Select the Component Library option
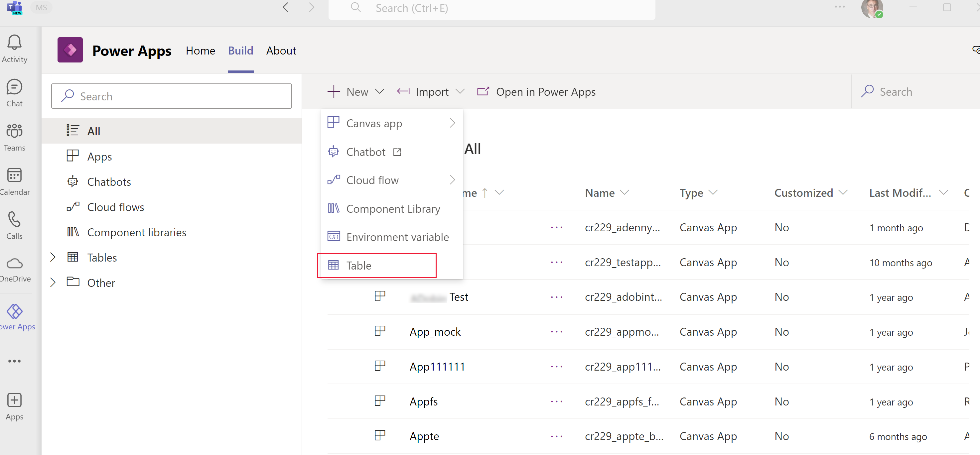Viewport: 980px width, 455px height. point(392,207)
